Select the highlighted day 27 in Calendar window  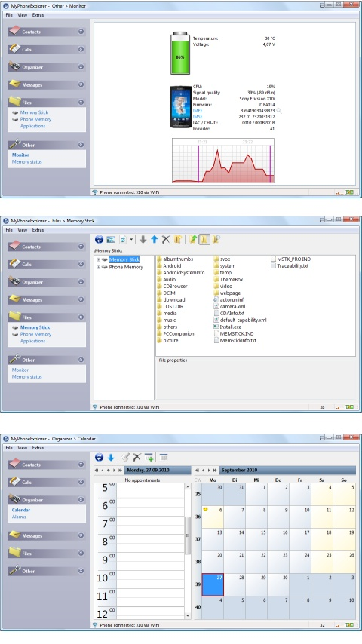click(x=213, y=584)
